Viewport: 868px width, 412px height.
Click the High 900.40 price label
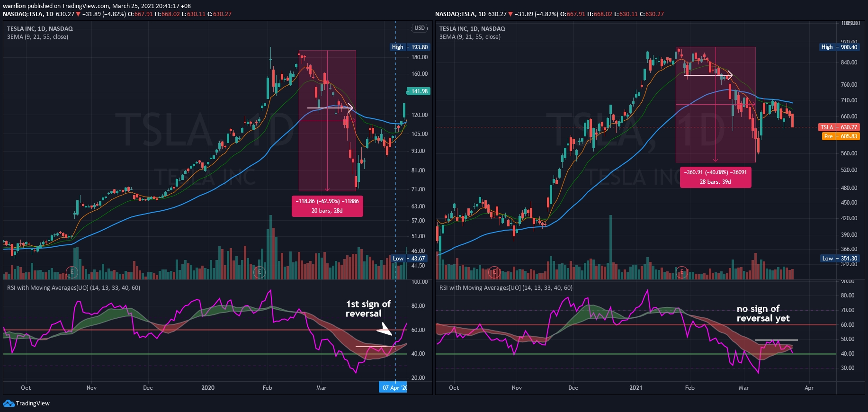840,47
